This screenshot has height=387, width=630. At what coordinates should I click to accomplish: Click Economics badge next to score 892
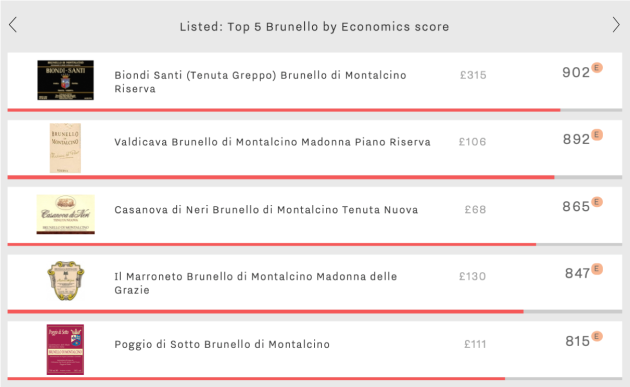(597, 135)
